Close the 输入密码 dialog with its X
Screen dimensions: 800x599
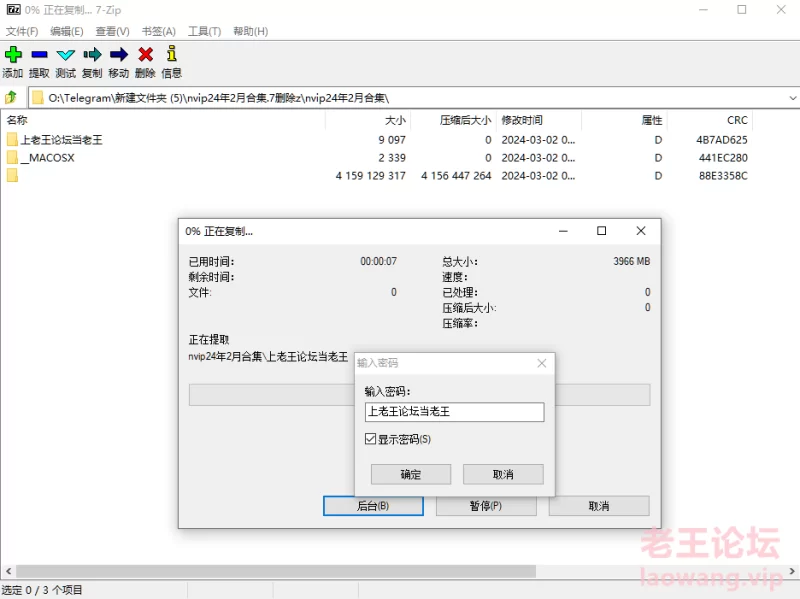tap(542, 363)
